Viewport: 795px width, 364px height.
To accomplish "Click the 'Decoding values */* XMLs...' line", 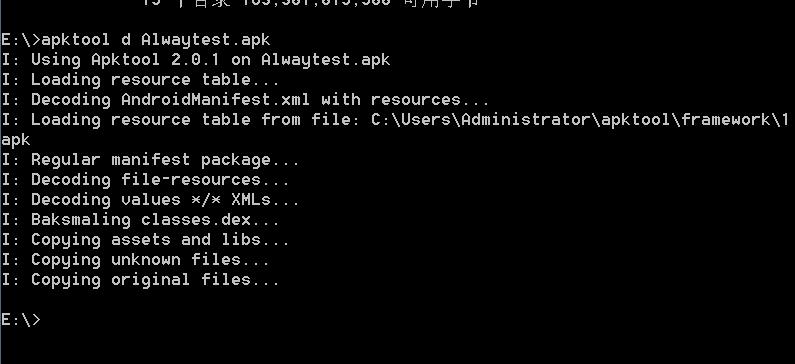I will click(x=150, y=200).
